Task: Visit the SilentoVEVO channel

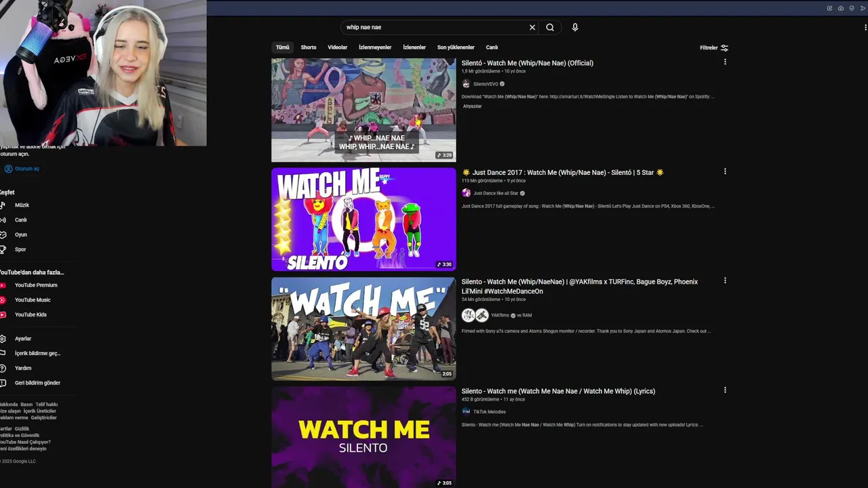Action: pos(486,84)
